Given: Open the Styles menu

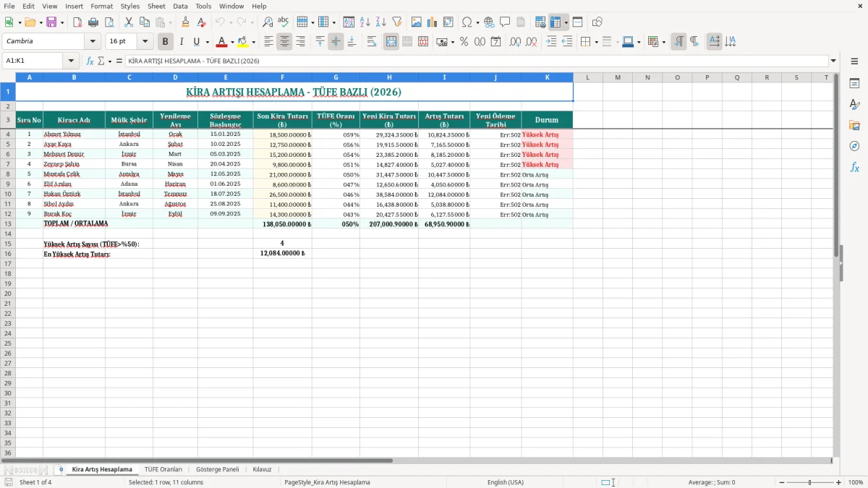Looking at the screenshot, I should point(130,6).
